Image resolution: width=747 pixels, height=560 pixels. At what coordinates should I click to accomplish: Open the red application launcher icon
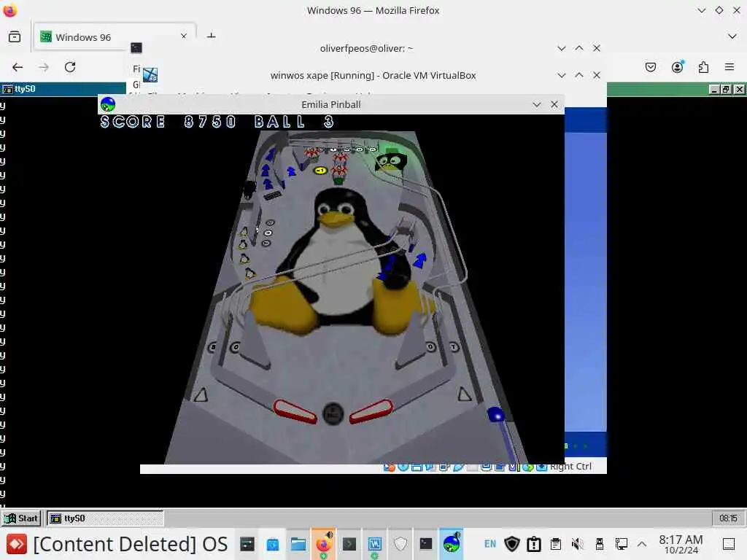point(17,544)
